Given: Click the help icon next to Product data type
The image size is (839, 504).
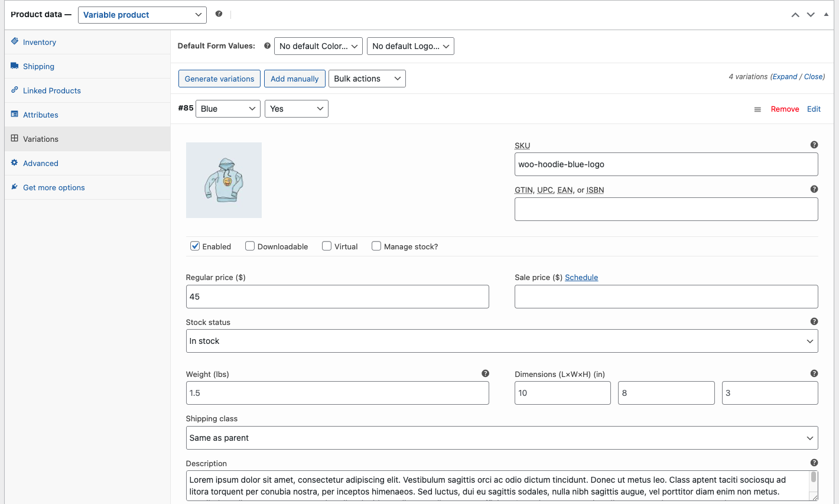Looking at the screenshot, I should [x=219, y=14].
